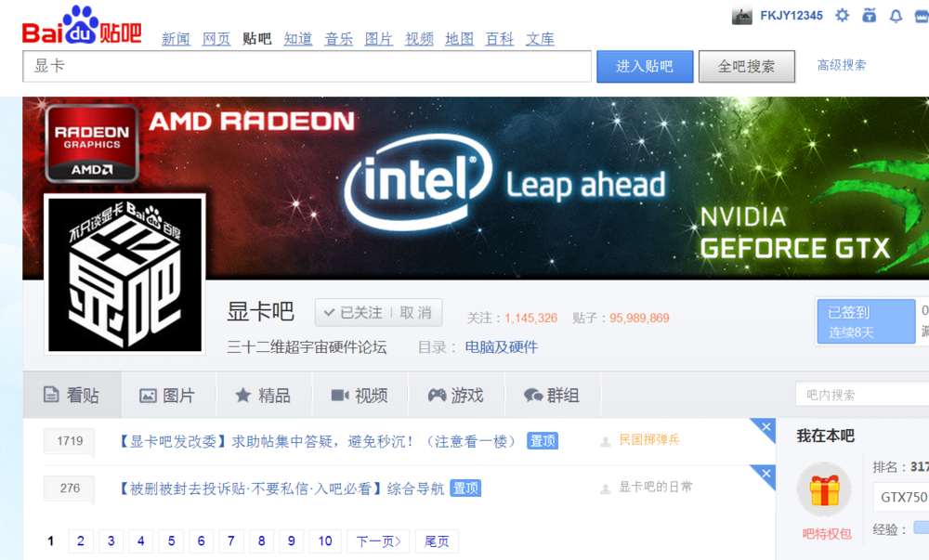
Task: Click the 已签到 连续8天 sign-in button
Action: coord(866,321)
